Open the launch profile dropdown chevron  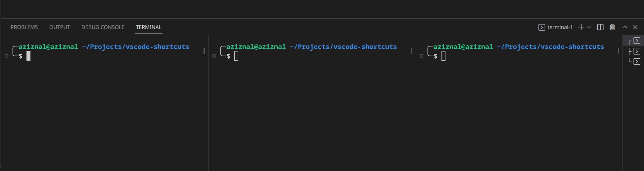pos(589,28)
